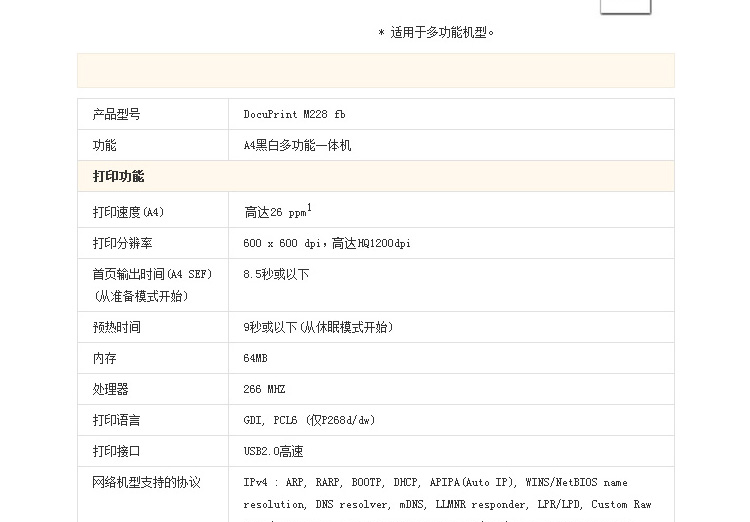This screenshot has width=750, height=522.
Task: Select 'A4黑白多功能一体机' text
Action: click(297, 145)
